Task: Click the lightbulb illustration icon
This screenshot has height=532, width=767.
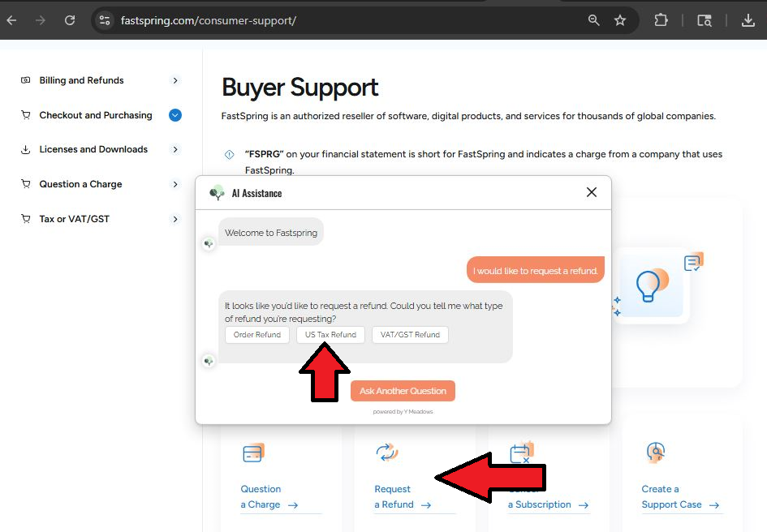Action: [x=649, y=285]
